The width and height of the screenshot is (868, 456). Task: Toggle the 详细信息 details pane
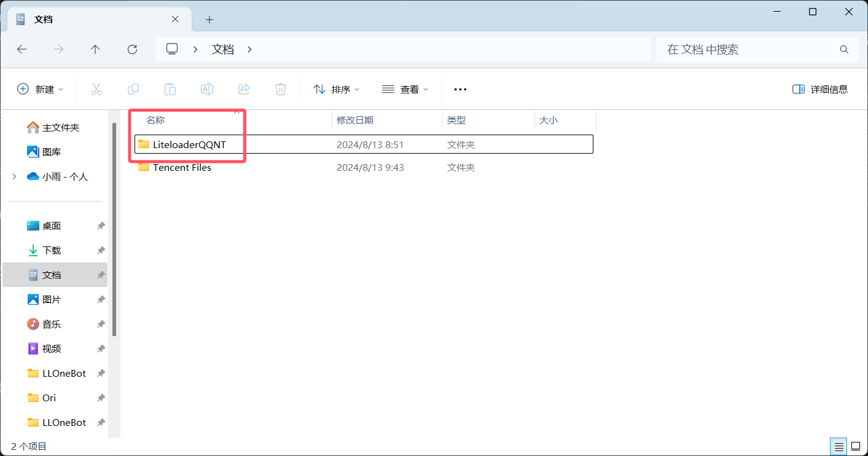point(820,89)
